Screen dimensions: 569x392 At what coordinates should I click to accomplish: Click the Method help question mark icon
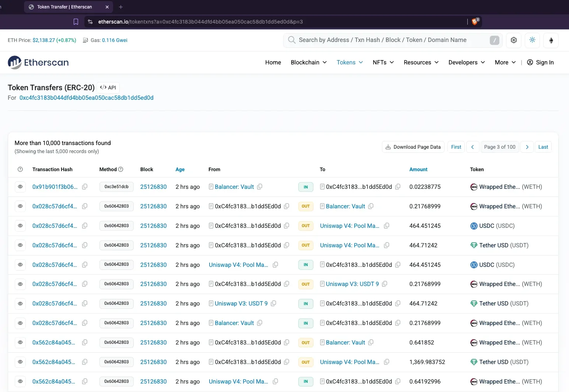click(120, 169)
